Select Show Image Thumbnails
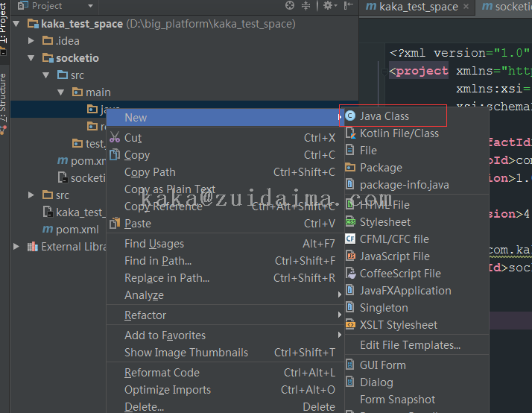Image resolution: width=532 pixels, height=413 pixels. pos(225,353)
